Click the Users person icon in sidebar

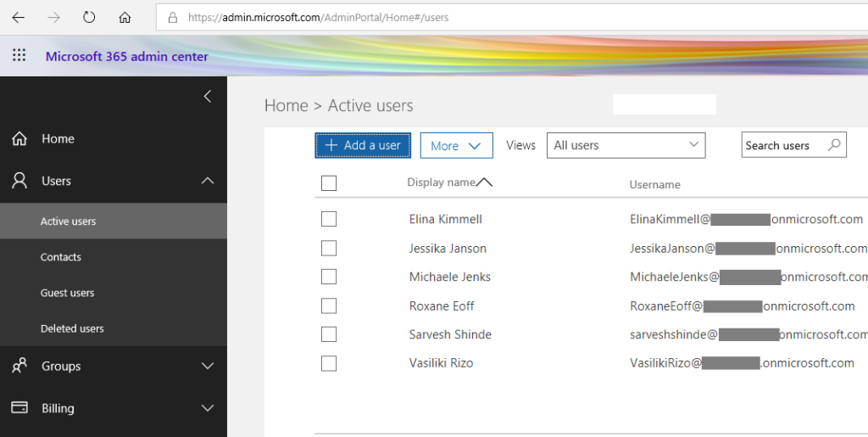pyautogui.click(x=19, y=181)
